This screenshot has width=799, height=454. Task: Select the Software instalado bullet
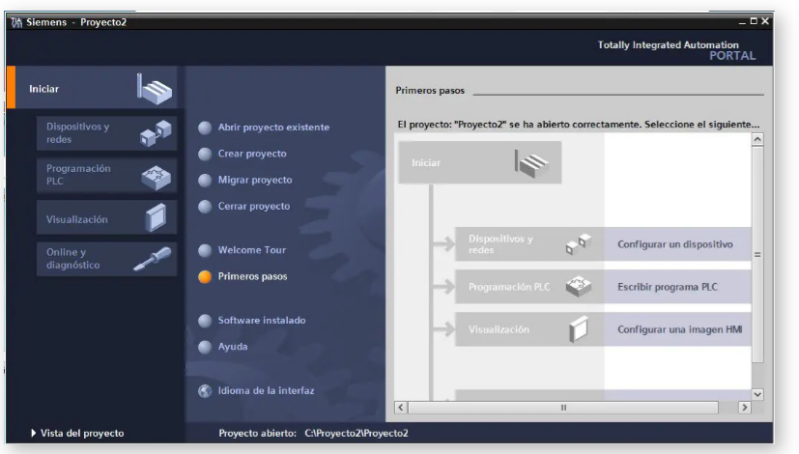point(205,321)
